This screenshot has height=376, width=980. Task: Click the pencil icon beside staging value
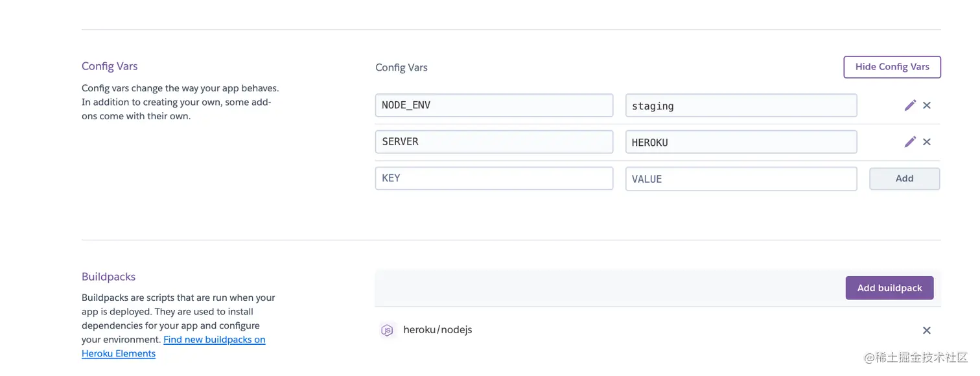[x=910, y=105]
